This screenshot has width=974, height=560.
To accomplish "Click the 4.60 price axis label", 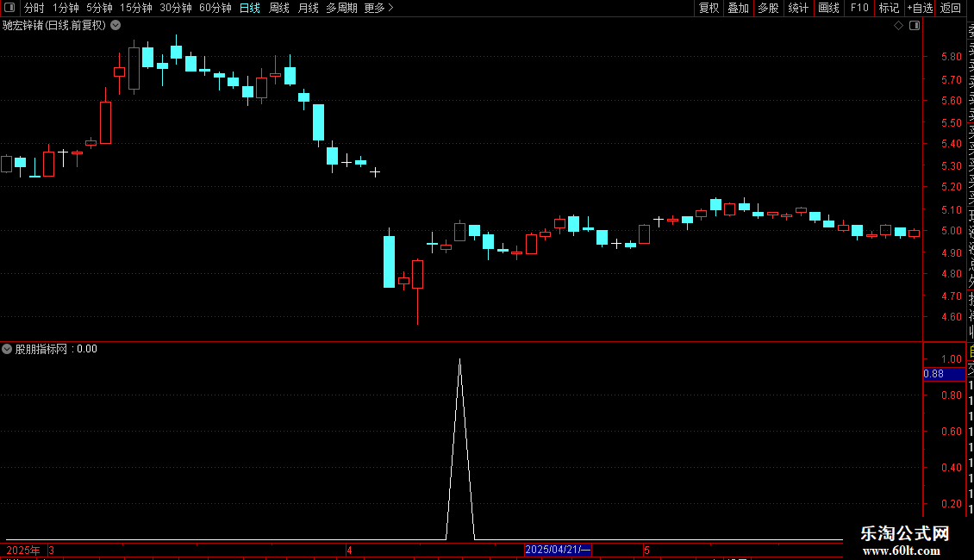I will (x=951, y=317).
